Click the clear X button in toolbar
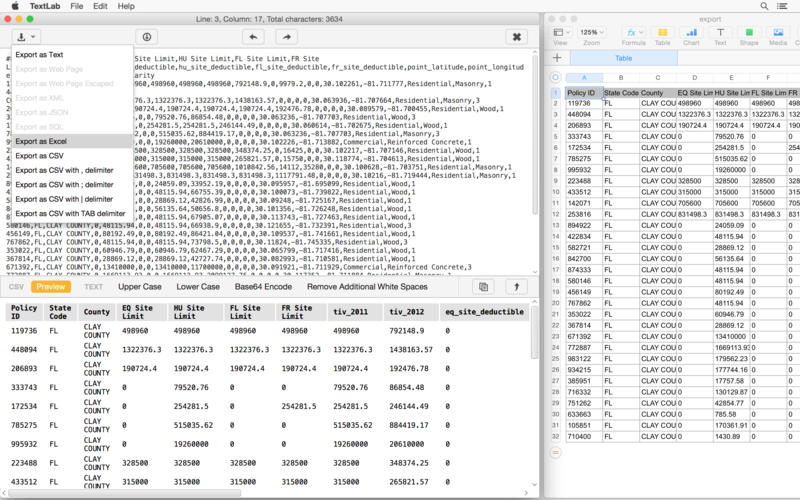The height and width of the screenshot is (500, 800). click(x=516, y=37)
